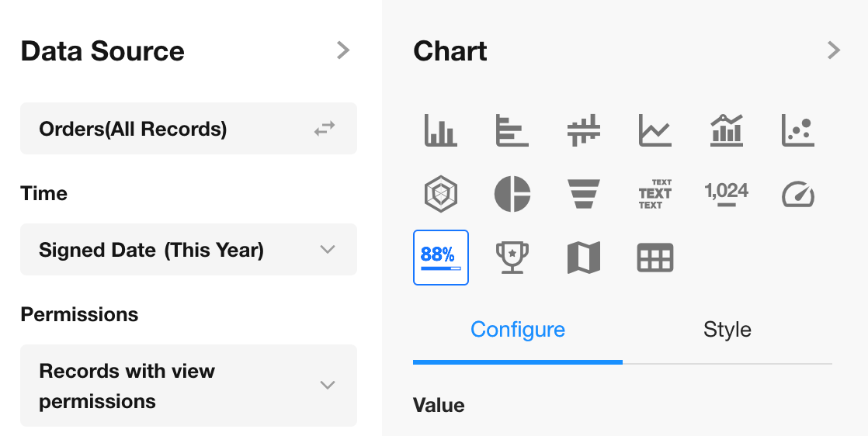Select the combo bar-line chart icon
Viewport: 868px width, 436px height.
coord(727,130)
